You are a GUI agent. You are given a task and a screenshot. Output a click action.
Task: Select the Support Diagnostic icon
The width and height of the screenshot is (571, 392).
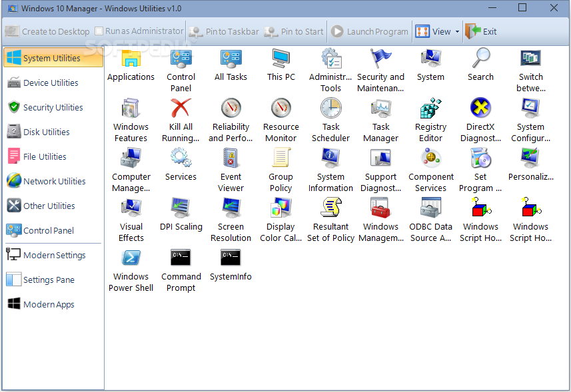(380, 158)
